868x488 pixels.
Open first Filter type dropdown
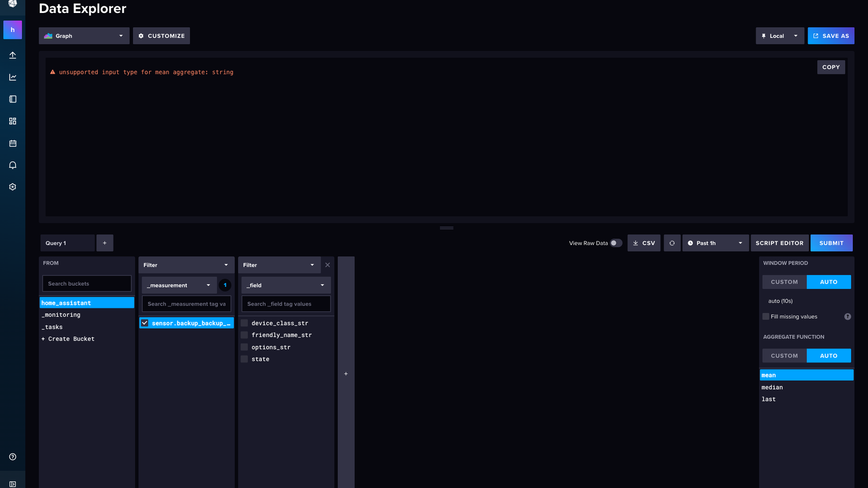(x=186, y=265)
